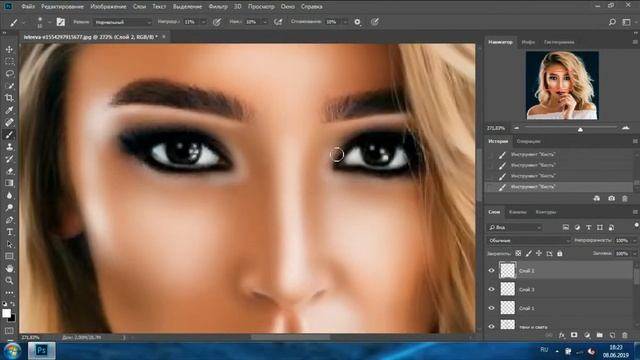Open layer blend mode Обычные dropdown
Screen dimensions: 640x360
529,240
